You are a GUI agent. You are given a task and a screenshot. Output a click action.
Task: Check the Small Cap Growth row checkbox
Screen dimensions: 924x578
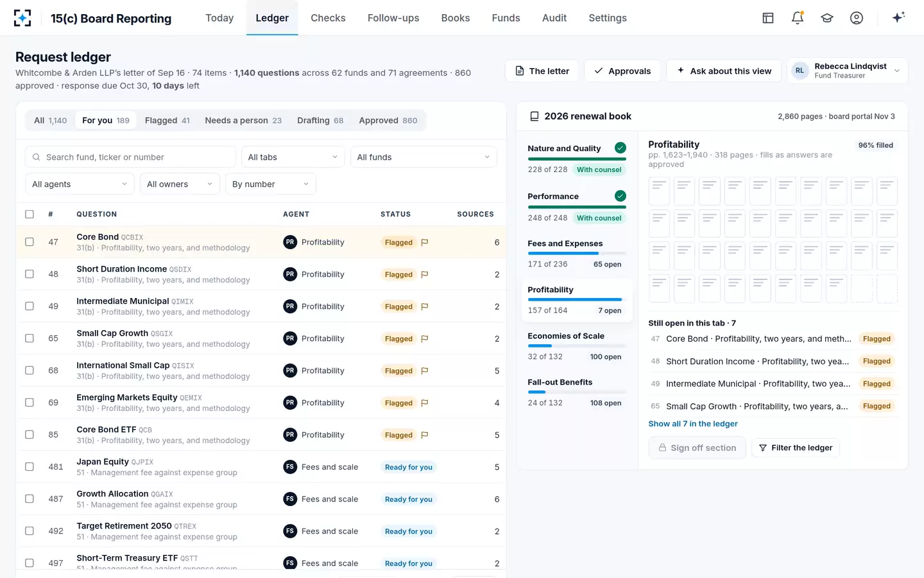coord(30,338)
